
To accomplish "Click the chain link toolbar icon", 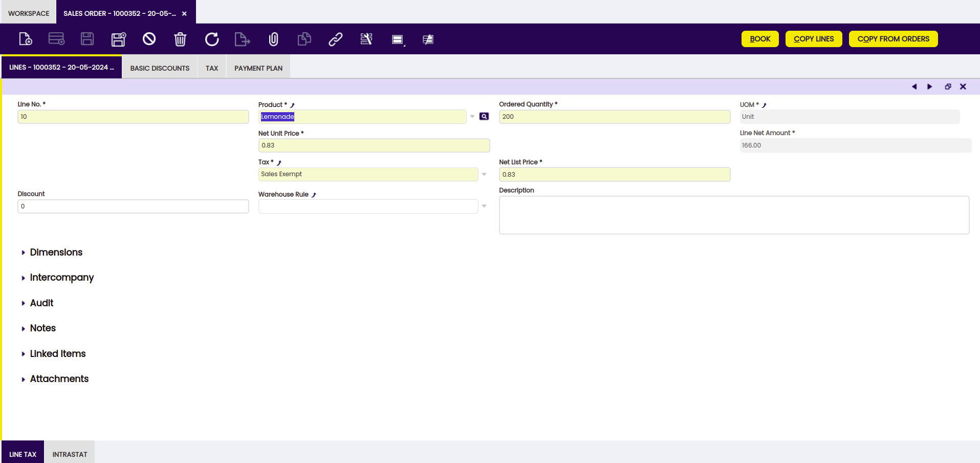I will (x=336, y=39).
